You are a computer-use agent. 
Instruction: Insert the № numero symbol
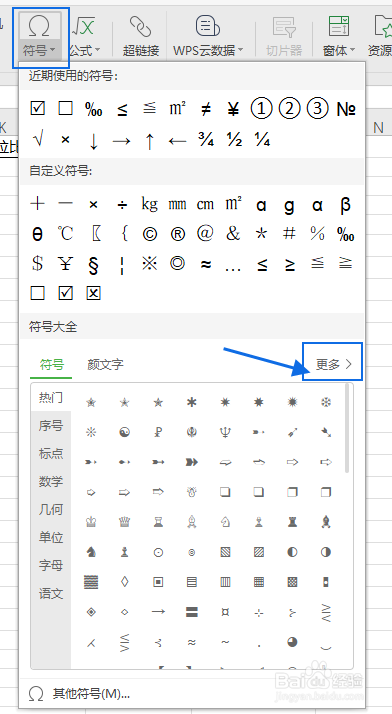click(x=346, y=109)
